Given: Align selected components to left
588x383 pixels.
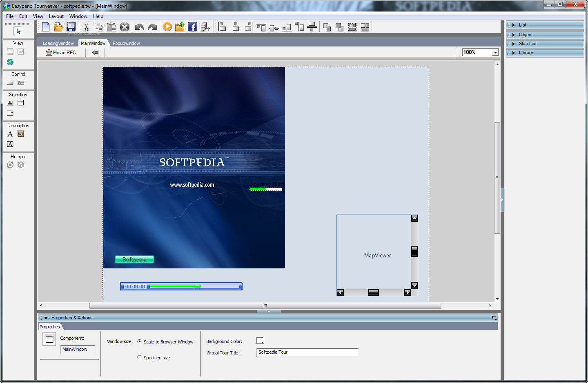Looking at the screenshot, I should tap(223, 27).
